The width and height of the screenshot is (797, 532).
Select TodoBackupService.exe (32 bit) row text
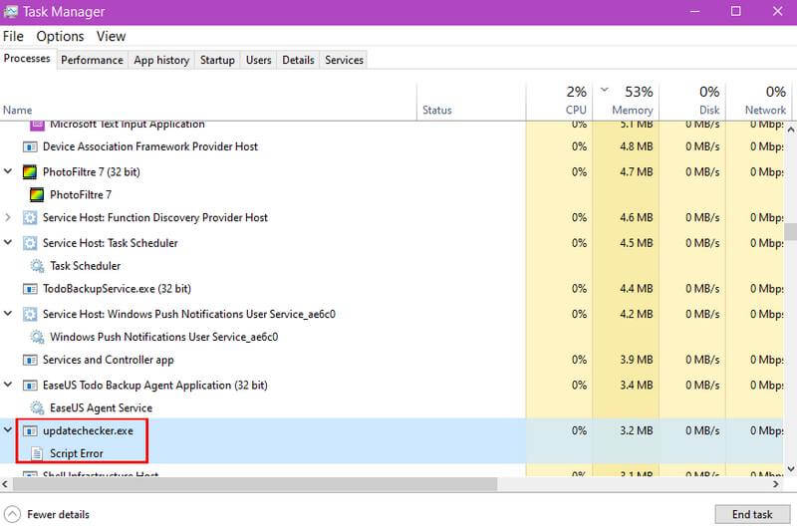pyautogui.click(x=117, y=289)
